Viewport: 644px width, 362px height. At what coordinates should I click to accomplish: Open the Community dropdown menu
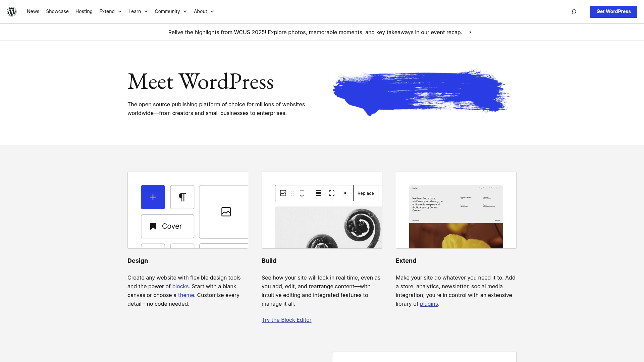(x=170, y=11)
